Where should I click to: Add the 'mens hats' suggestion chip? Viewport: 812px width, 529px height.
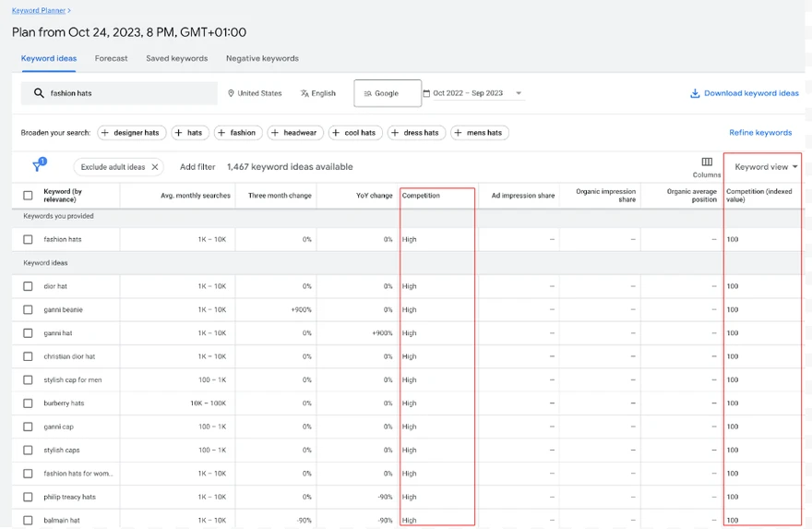[x=478, y=133]
